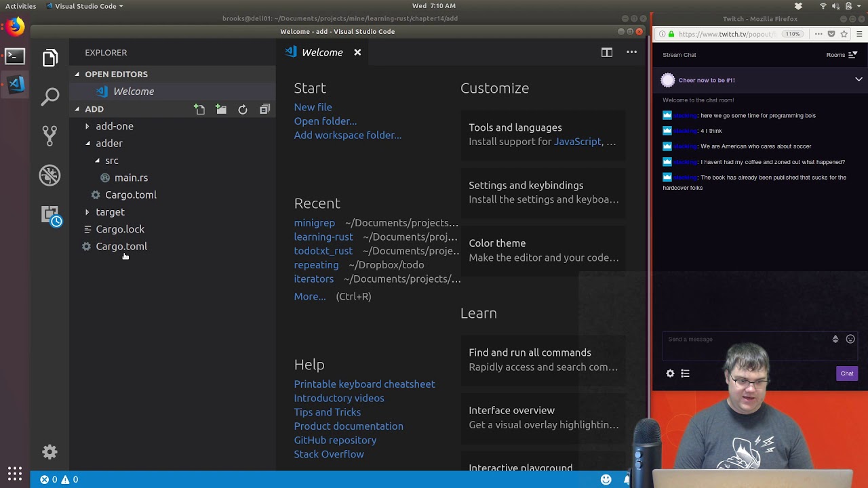Click the New file link

tap(313, 107)
